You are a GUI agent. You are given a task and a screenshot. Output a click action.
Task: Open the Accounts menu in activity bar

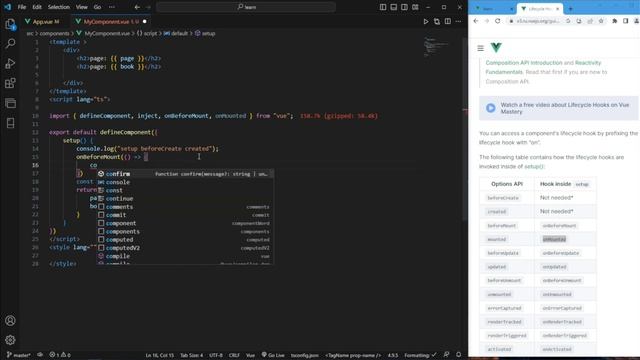pos(10,320)
